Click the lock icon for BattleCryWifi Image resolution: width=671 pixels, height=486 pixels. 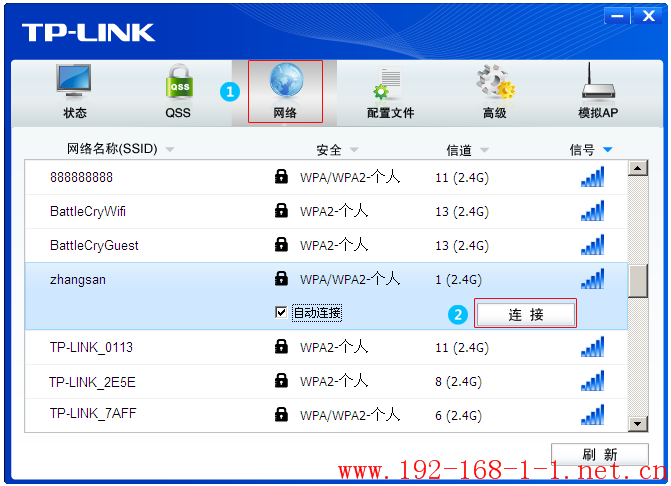[x=281, y=210]
